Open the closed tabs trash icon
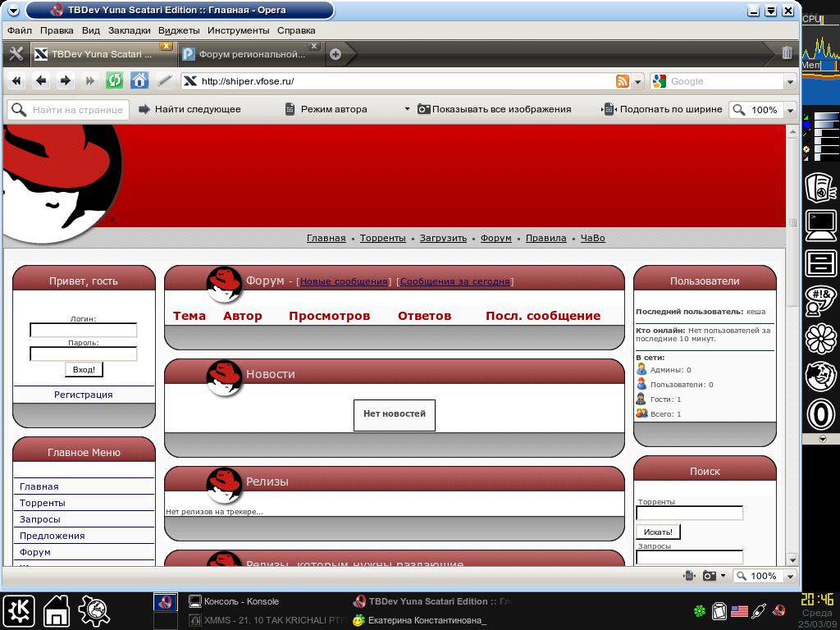 tap(787, 53)
